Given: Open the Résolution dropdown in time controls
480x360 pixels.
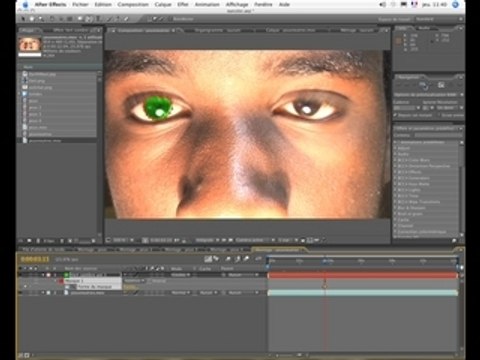Looking at the screenshot, I should click(449, 108).
